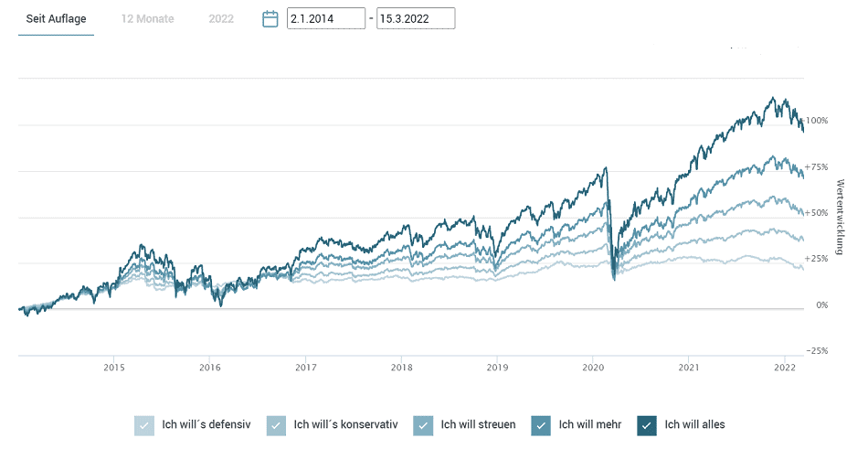Edit the start date field 2.1.2014
This screenshot has height=449, width=868.
tap(326, 18)
